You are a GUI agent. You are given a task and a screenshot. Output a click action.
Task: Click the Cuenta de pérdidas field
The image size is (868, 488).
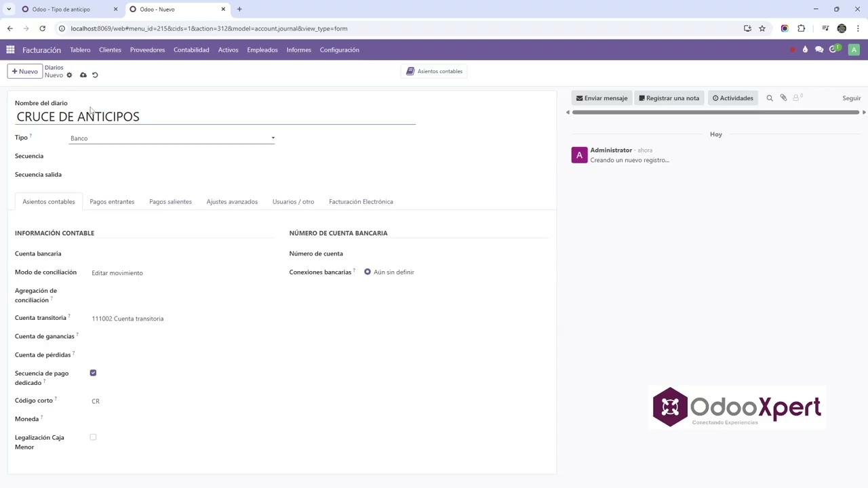click(183, 354)
